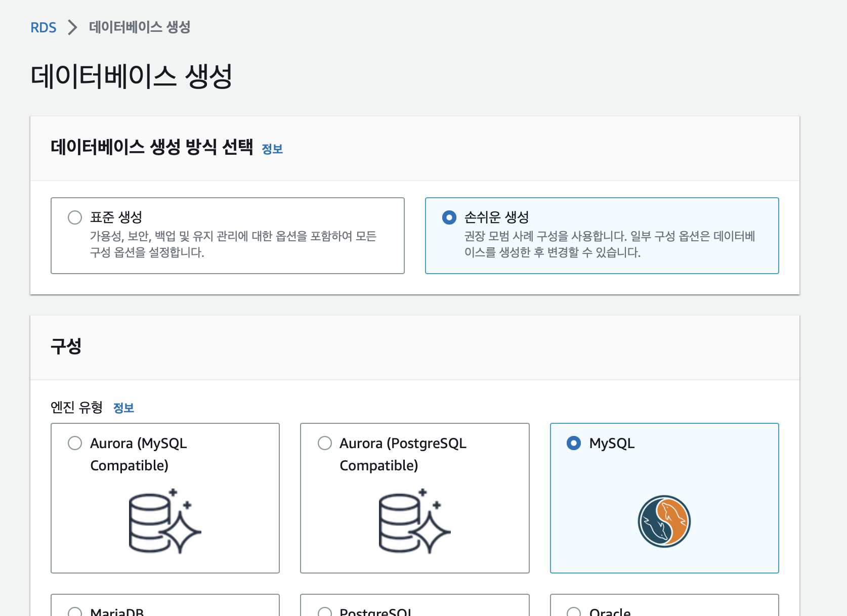
Task: Select the PostgreSQL engine radio button
Action: click(x=325, y=611)
